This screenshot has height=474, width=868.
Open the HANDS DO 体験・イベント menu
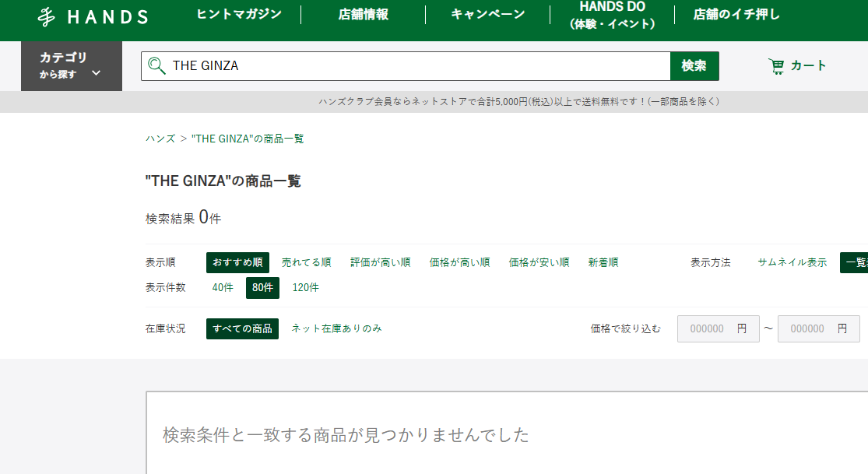click(612, 15)
